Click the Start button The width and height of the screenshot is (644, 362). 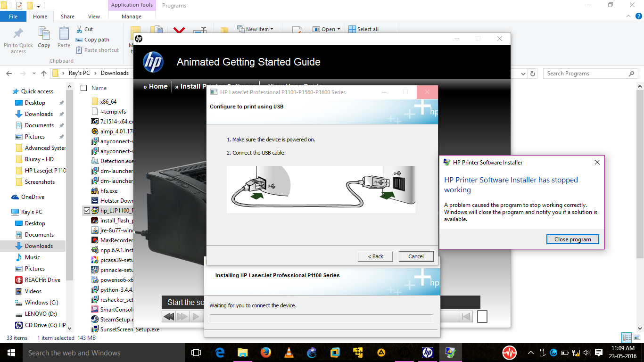[11, 353]
